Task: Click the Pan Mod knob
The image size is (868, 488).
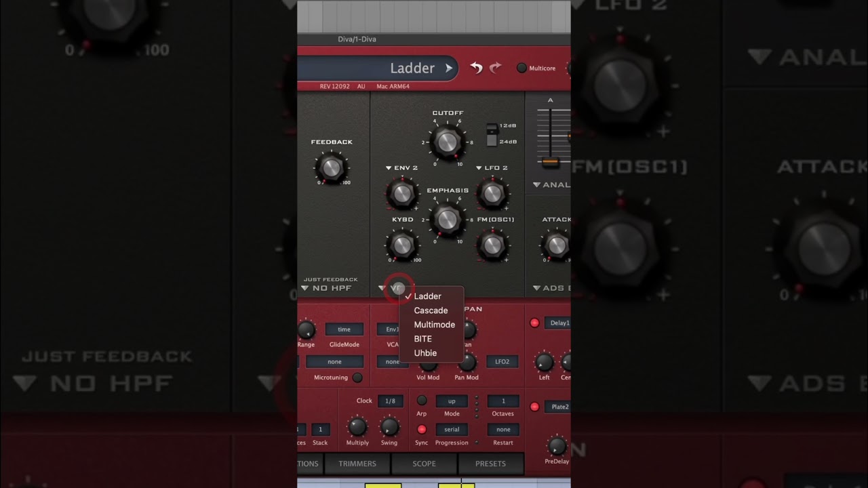Action: (x=467, y=363)
